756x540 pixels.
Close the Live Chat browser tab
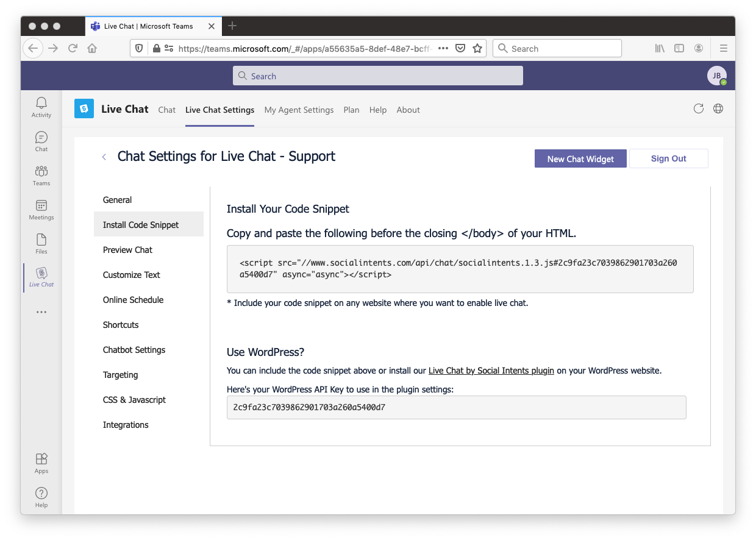212,26
